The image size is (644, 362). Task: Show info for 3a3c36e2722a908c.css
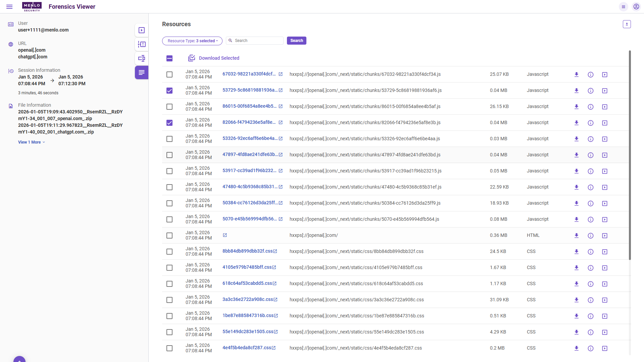(591, 300)
